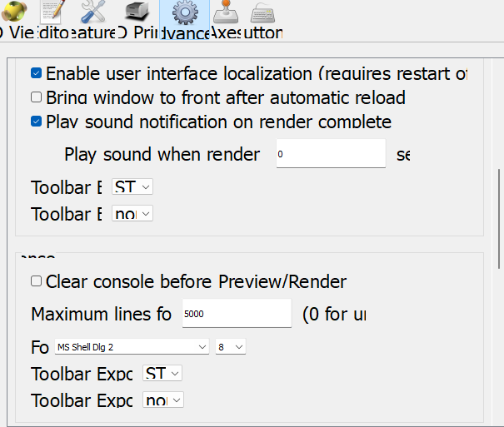Screen dimensions: 504x427
Task: Open the font size 8 dropdown
Action: coord(231,346)
